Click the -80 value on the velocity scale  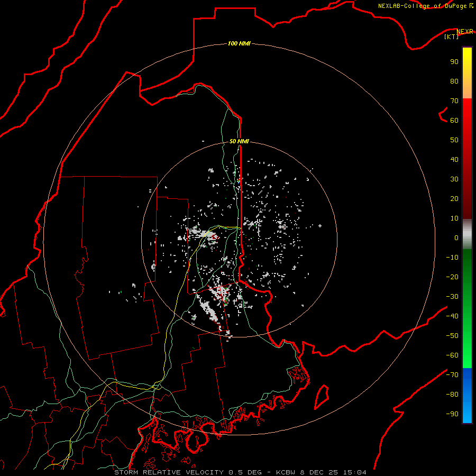pyautogui.click(x=452, y=395)
